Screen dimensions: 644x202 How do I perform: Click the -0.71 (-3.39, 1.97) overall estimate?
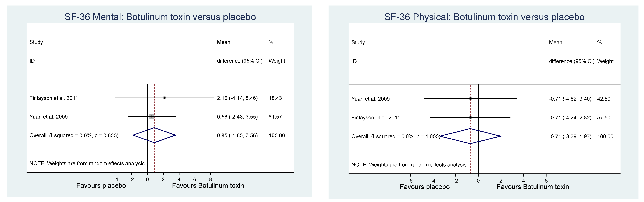(x=570, y=136)
